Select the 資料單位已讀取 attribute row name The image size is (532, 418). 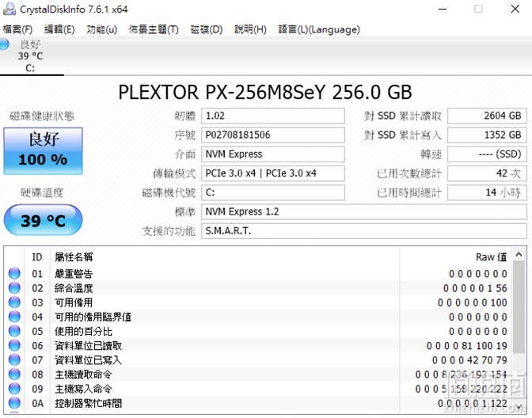(x=88, y=346)
